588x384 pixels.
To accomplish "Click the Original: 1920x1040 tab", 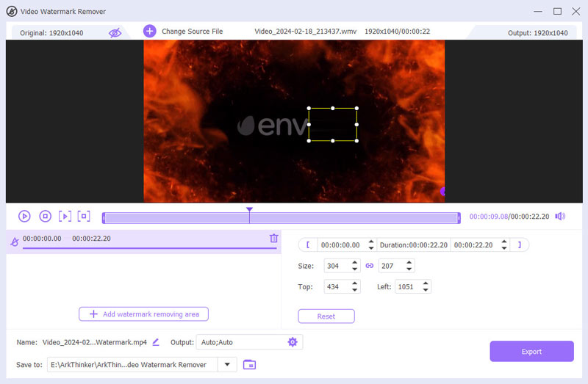I will click(x=51, y=33).
